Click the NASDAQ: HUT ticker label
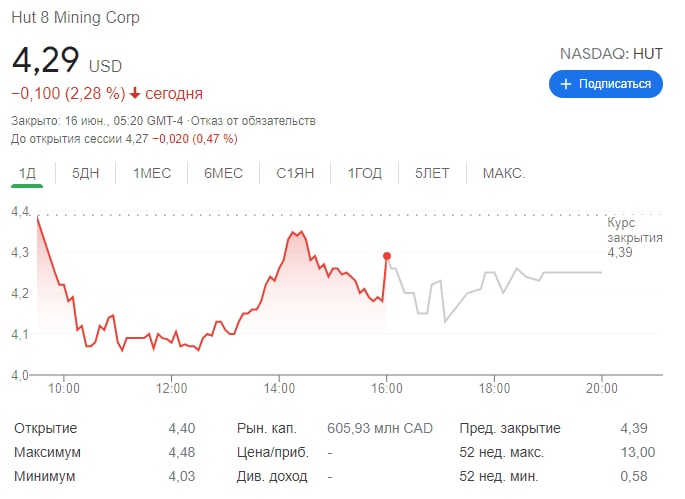685x499 pixels. click(611, 54)
